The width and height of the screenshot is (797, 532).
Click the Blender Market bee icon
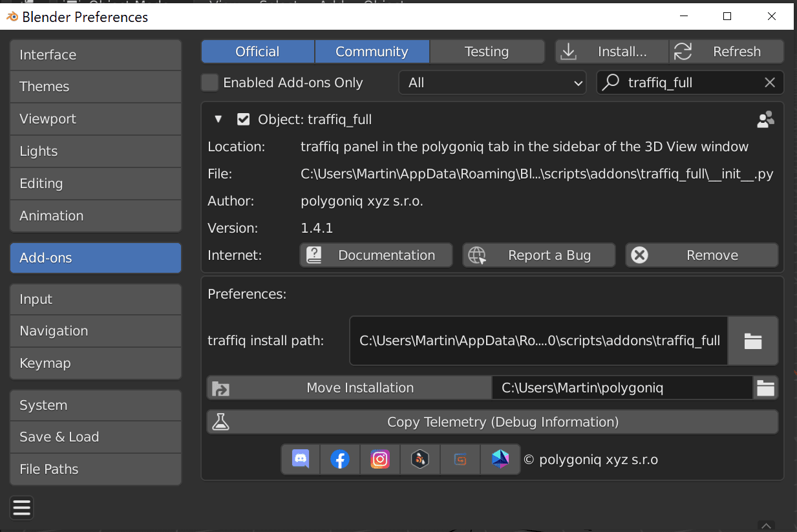[x=420, y=459]
